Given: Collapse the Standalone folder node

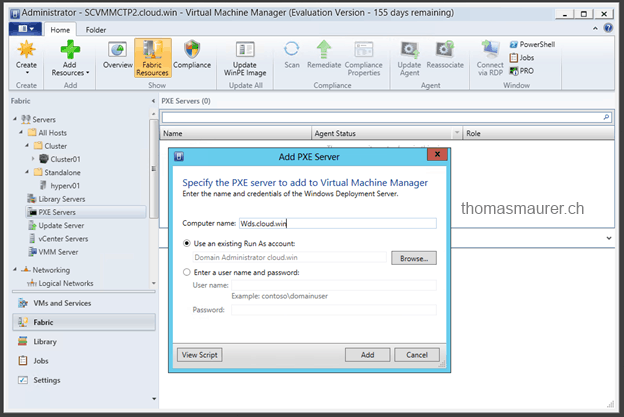Looking at the screenshot, I should pyautogui.click(x=27, y=172).
